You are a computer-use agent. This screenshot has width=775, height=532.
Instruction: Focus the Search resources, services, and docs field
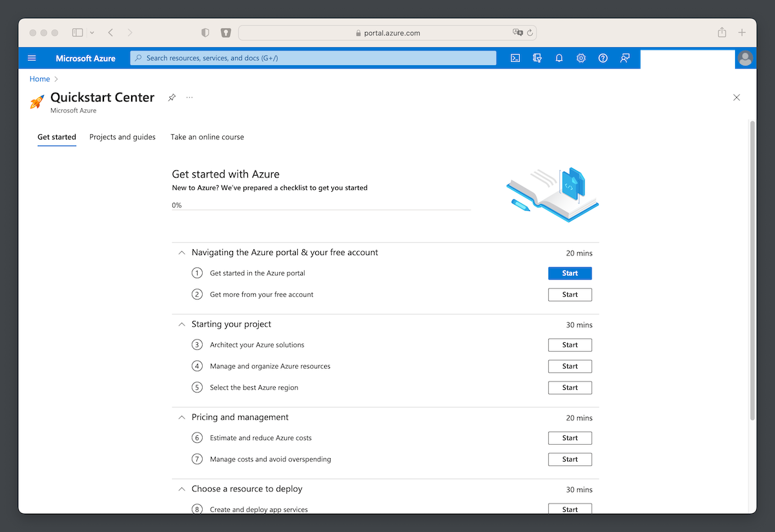313,58
